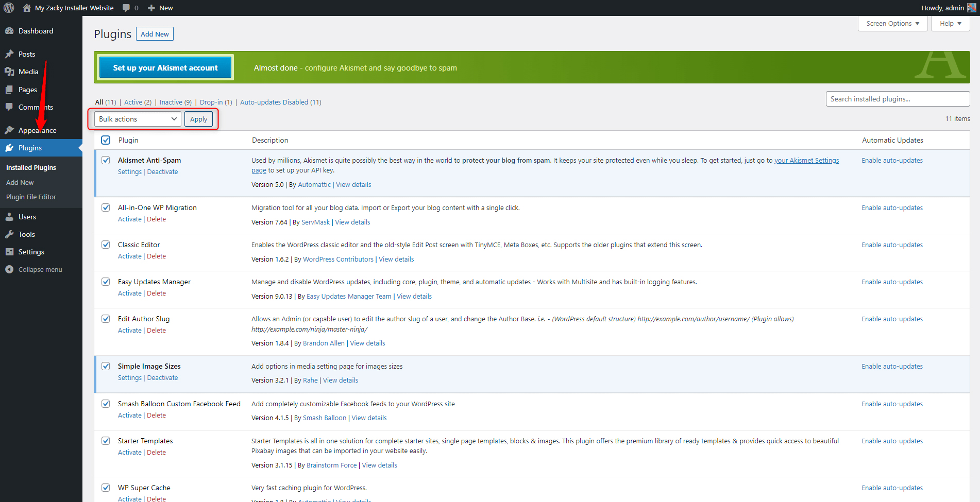The image size is (980, 502).
Task: Open the Brainstorm Force author link
Action: tap(331, 465)
